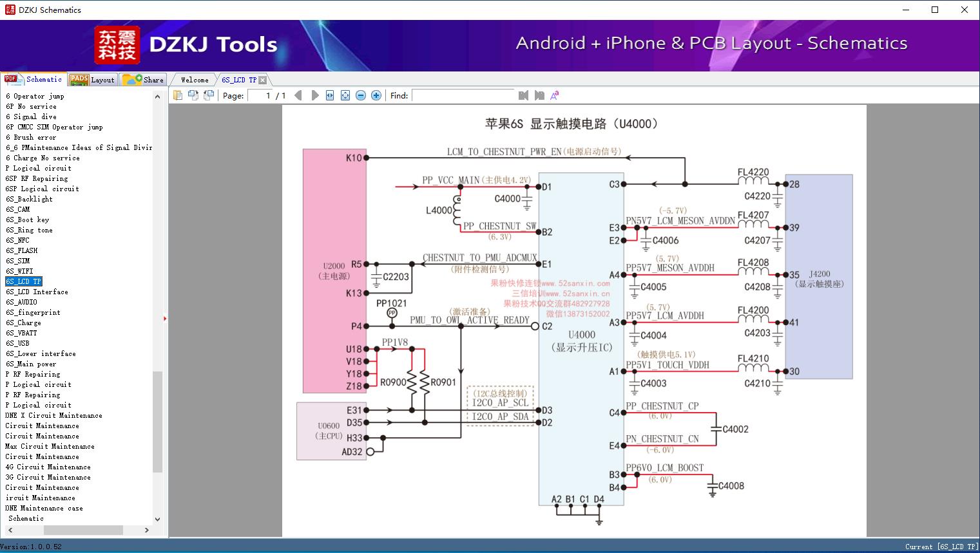Zoom out of the schematic
The width and height of the screenshot is (980, 553).
pyautogui.click(x=361, y=95)
